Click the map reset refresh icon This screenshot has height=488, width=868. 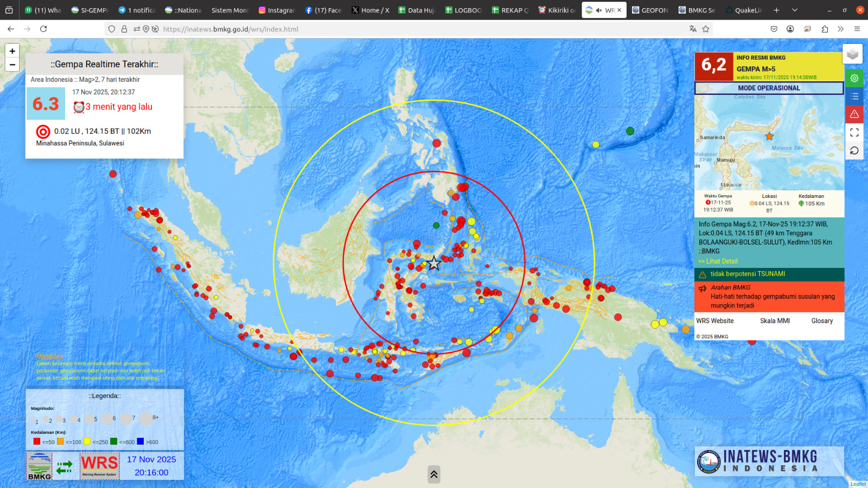854,150
